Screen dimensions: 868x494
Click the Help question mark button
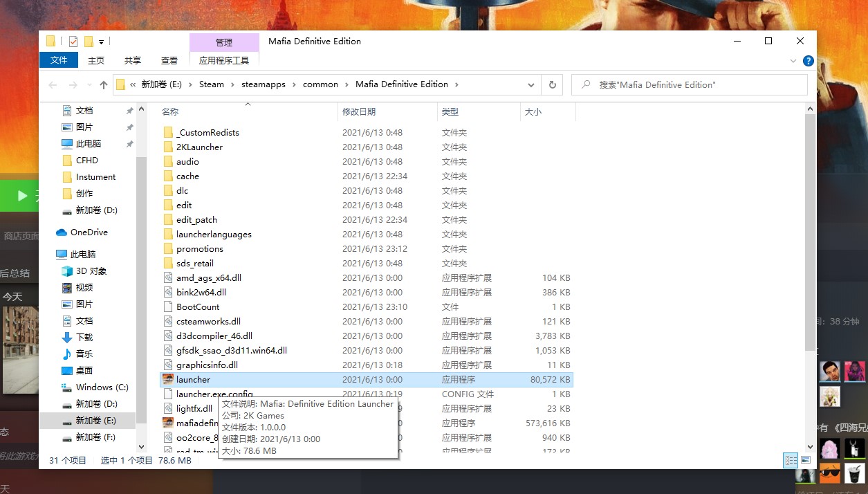(x=809, y=60)
